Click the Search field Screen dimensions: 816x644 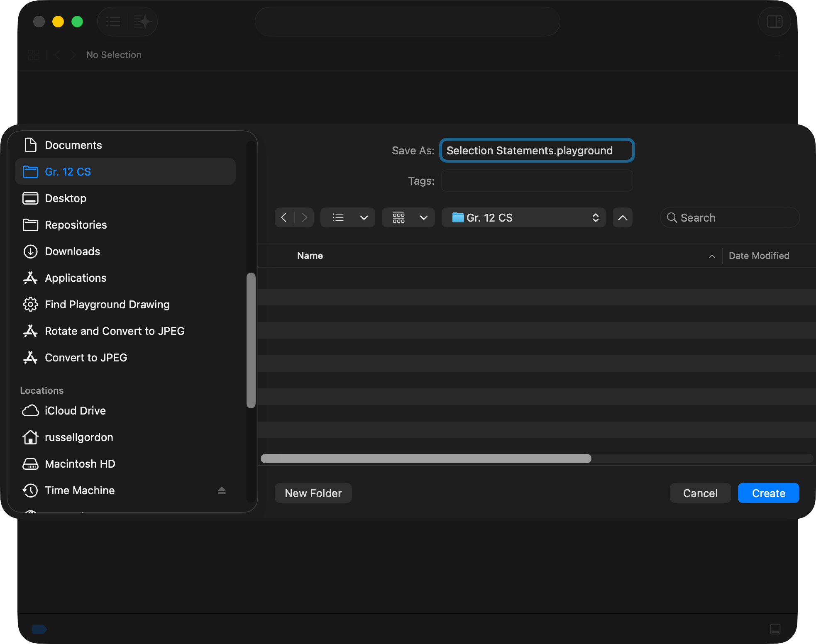[730, 217]
